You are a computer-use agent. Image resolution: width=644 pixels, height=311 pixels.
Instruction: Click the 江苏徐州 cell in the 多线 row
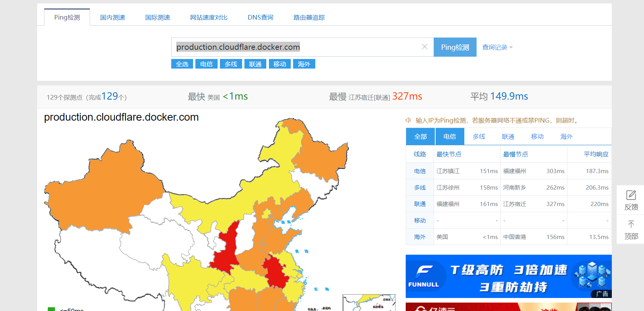[448, 188]
